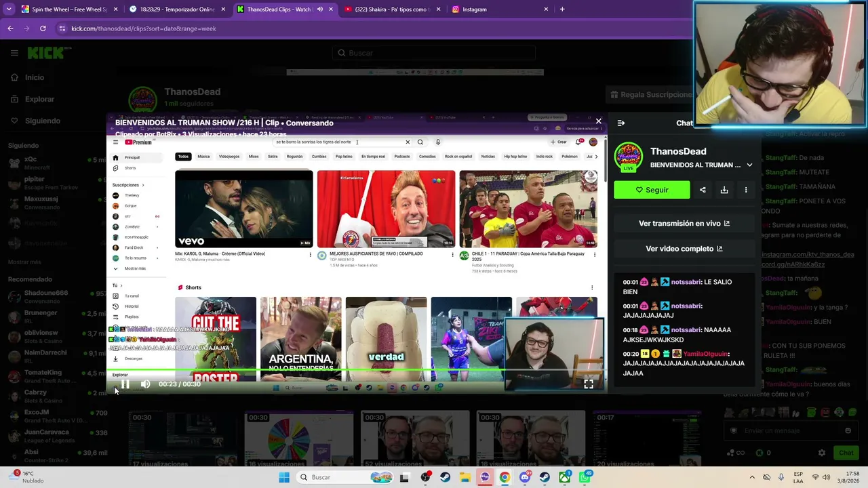Screen dimensions: 868x488
Task: Open Kick home via logo
Action: (x=50, y=53)
